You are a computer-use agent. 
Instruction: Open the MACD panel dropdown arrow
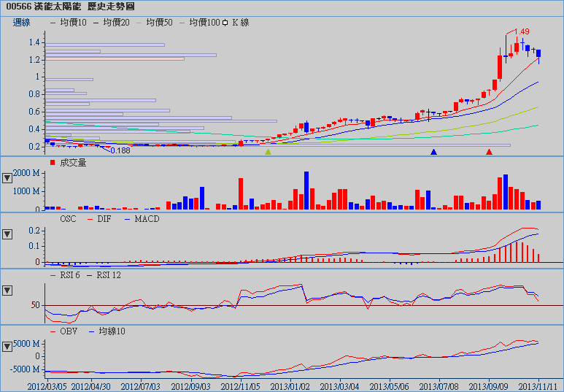7,234
